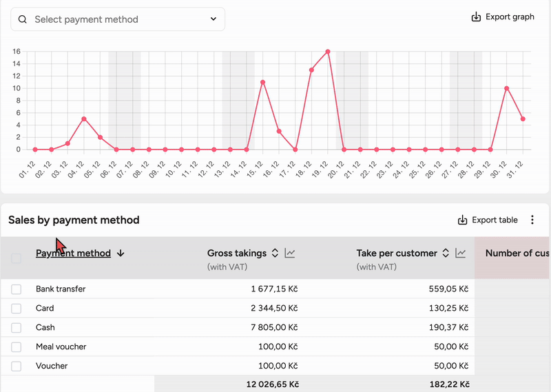This screenshot has height=392, width=551.
Task: Click sort arrow next to Payment method
Action: (x=121, y=254)
